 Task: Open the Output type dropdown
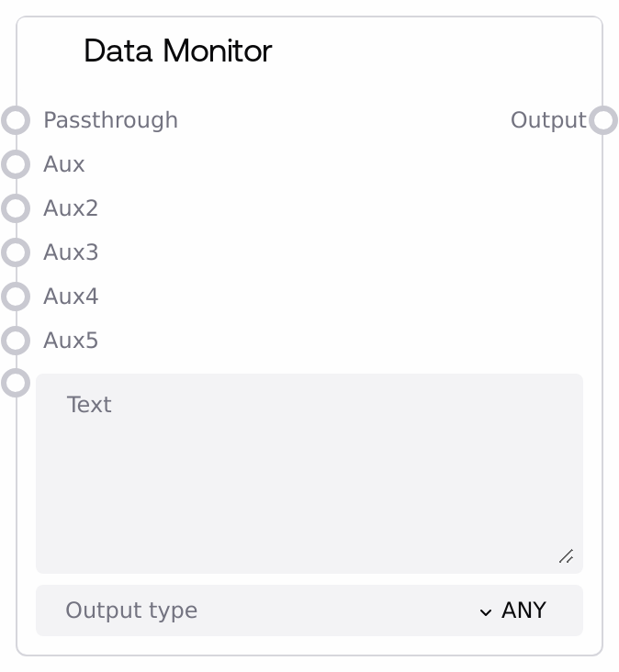[309, 610]
